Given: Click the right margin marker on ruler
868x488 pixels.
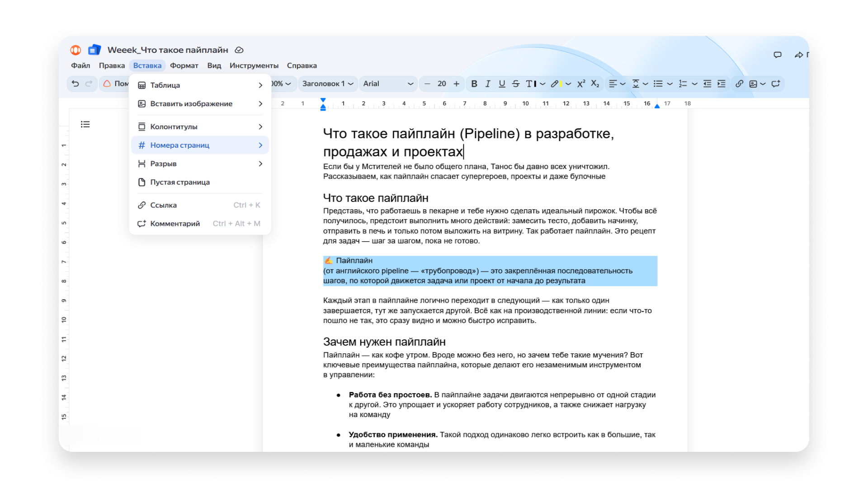Looking at the screenshot, I should tap(657, 106).
